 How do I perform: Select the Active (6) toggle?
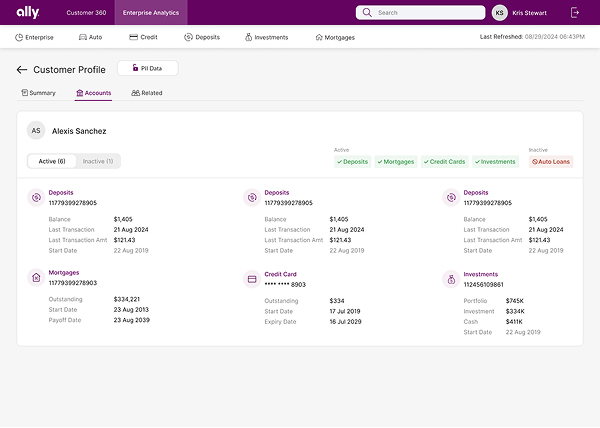coord(52,161)
